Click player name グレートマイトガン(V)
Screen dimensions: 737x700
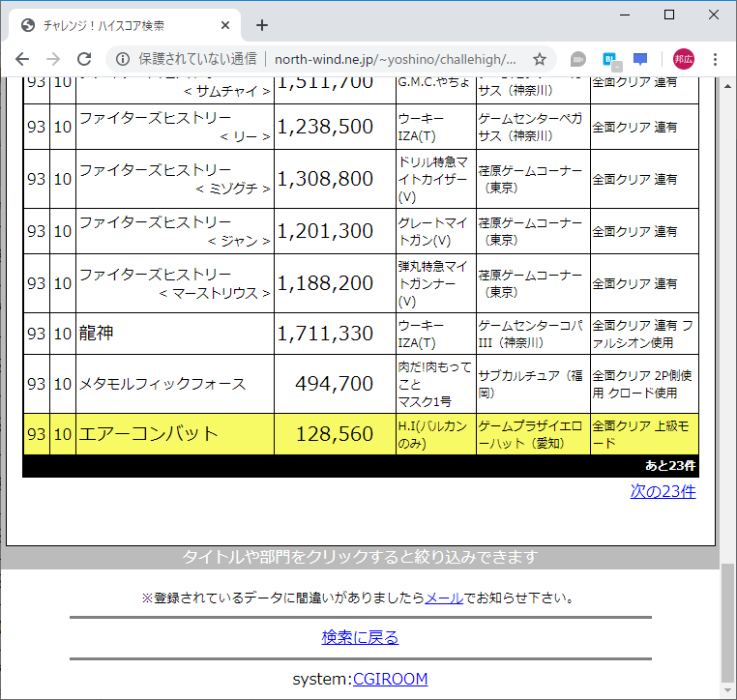(x=433, y=231)
